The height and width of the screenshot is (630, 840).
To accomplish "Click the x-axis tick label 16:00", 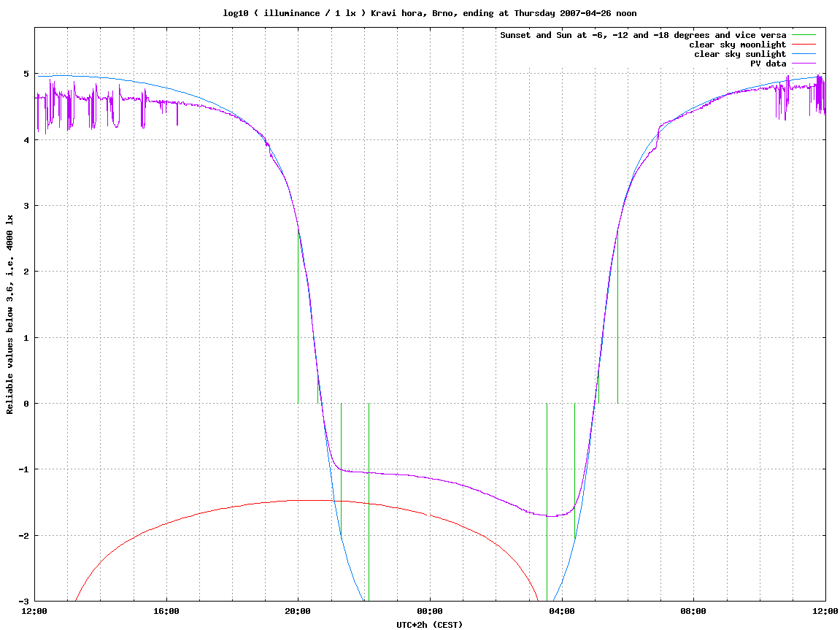I will pyautogui.click(x=166, y=611).
